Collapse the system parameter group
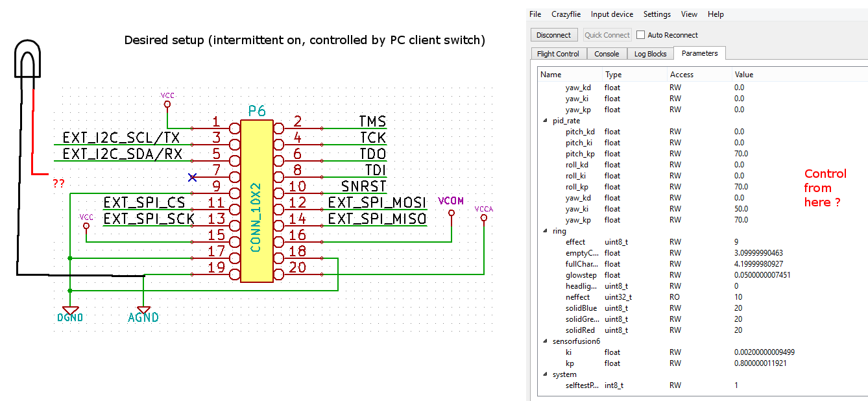 pyautogui.click(x=545, y=374)
